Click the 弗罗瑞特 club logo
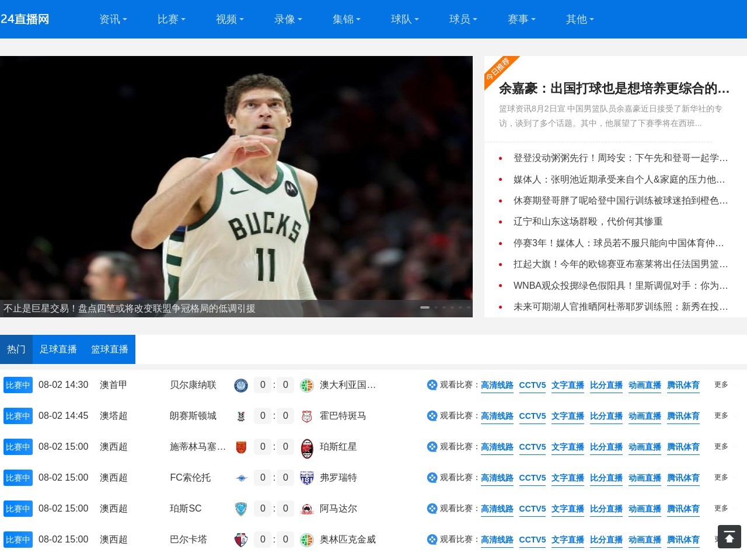 click(307, 478)
